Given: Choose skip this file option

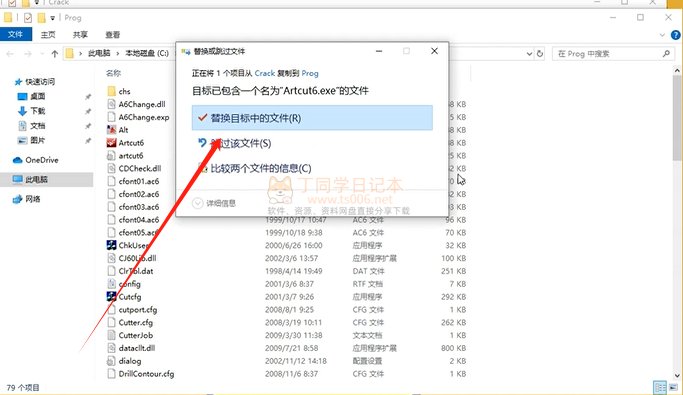Looking at the screenshot, I should pyautogui.click(x=312, y=143).
